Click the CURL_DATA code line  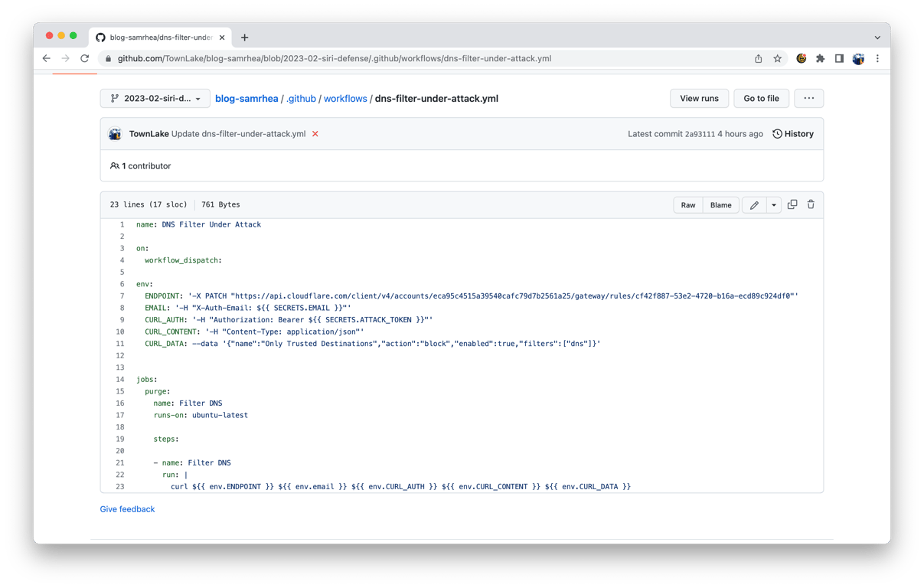pyautogui.click(x=373, y=344)
